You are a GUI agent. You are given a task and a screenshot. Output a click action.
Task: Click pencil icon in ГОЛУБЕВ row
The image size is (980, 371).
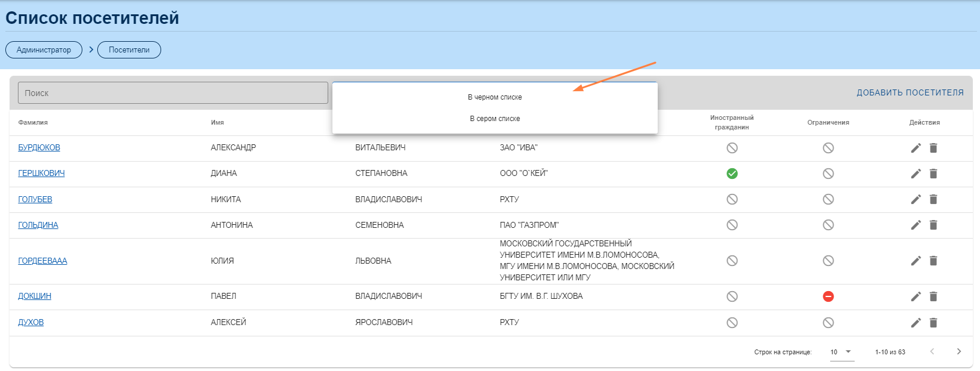[916, 199]
